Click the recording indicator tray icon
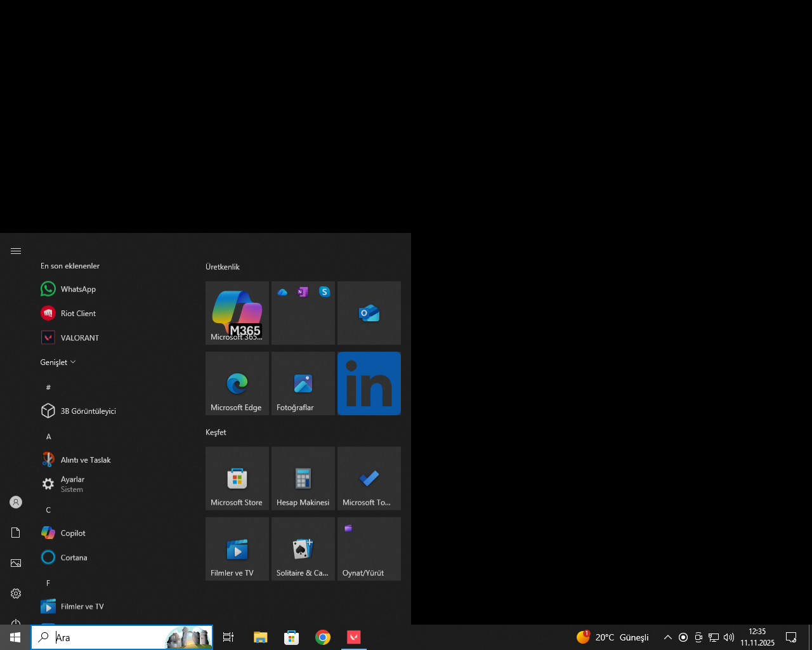This screenshot has width=812, height=650. (x=683, y=637)
